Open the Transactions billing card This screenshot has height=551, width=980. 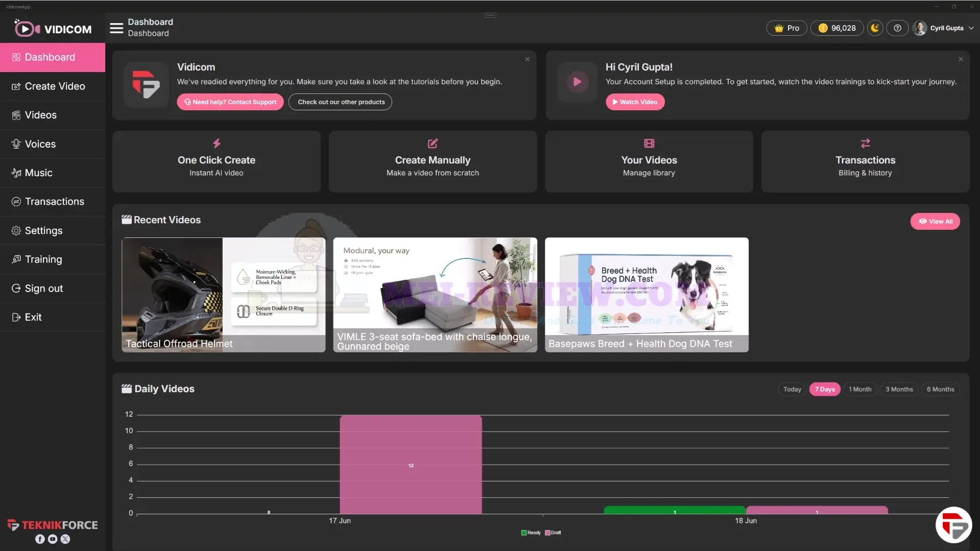865,161
